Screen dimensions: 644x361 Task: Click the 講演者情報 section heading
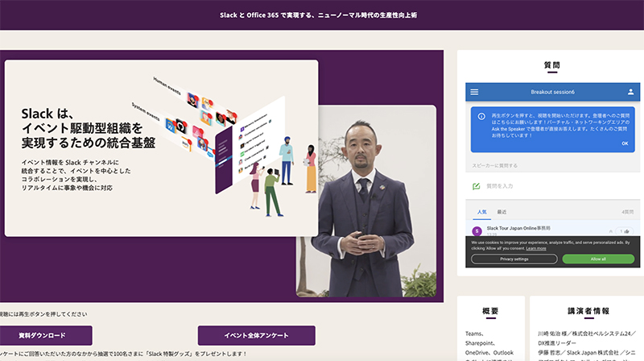(x=588, y=311)
